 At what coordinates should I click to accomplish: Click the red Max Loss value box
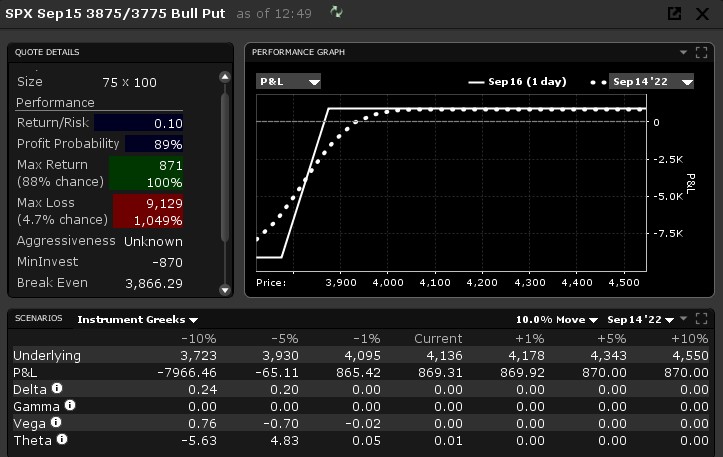[x=147, y=212]
